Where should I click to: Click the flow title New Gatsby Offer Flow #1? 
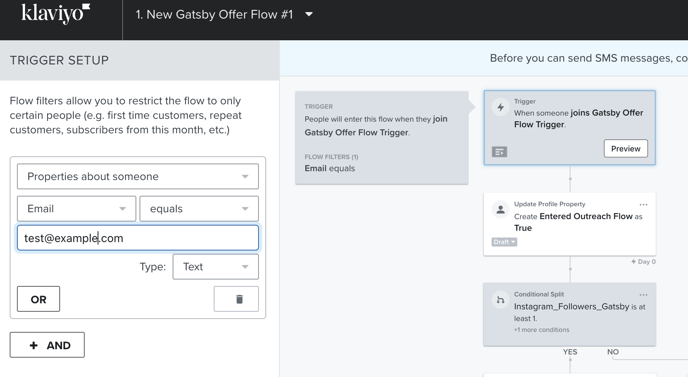pos(214,14)
